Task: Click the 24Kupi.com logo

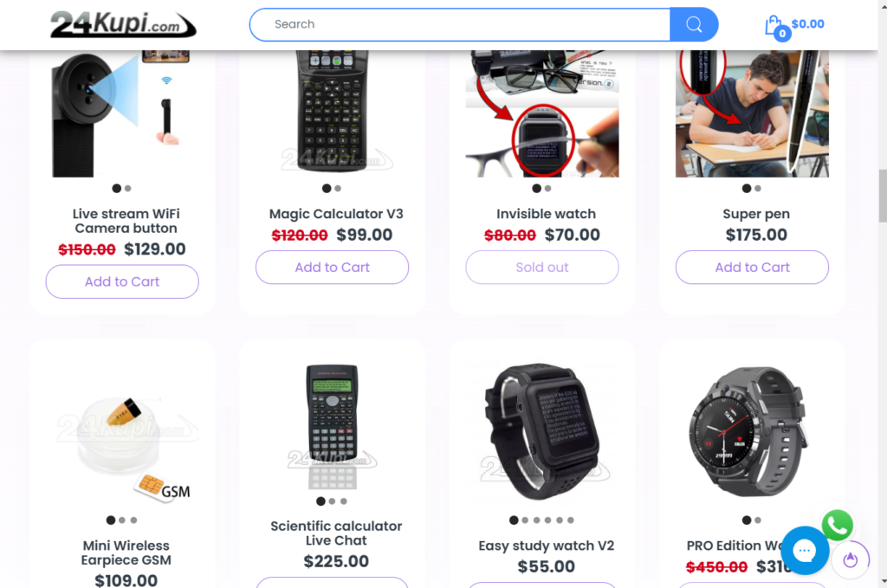Action: pyautogui.click(x=123, y=24)
